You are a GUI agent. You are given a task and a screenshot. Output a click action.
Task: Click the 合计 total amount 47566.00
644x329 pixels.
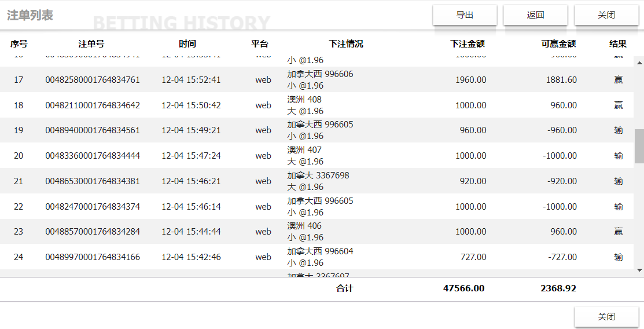(463, 288)
